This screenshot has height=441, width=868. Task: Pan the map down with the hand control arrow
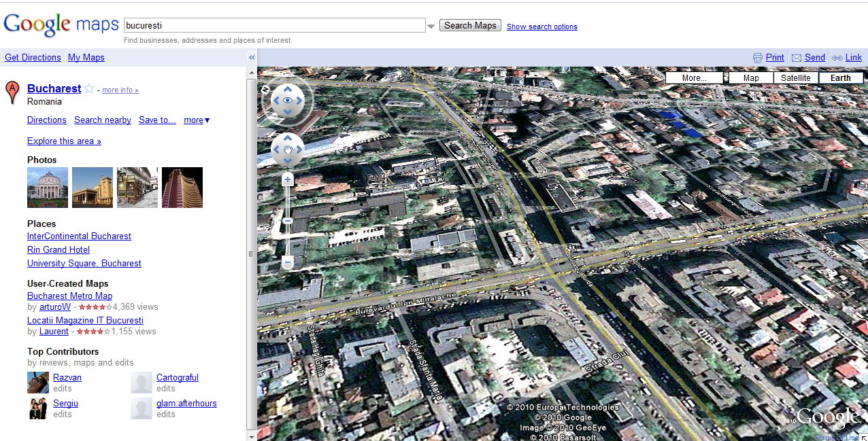[288, 161]
